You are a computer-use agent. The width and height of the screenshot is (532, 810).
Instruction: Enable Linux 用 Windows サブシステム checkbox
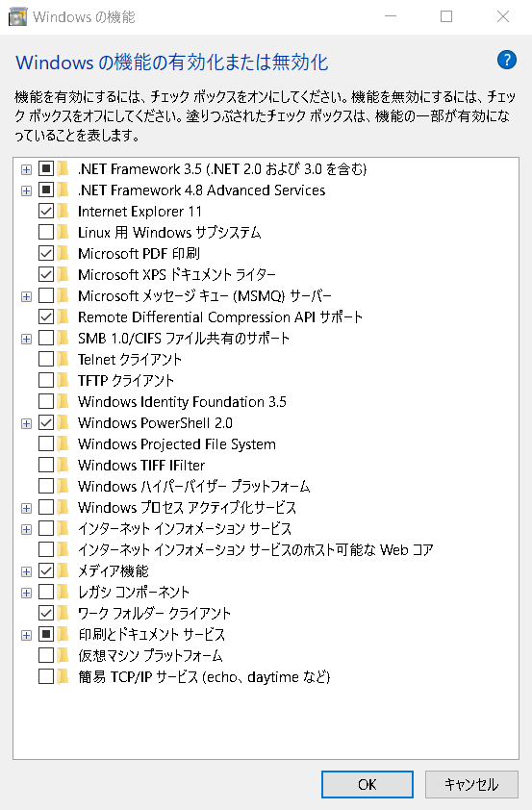(46, 232)
